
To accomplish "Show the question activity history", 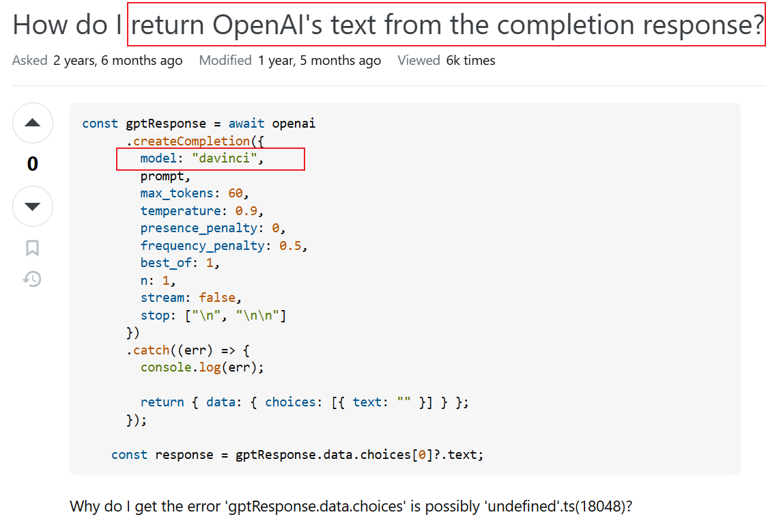I will click(32, 279).
